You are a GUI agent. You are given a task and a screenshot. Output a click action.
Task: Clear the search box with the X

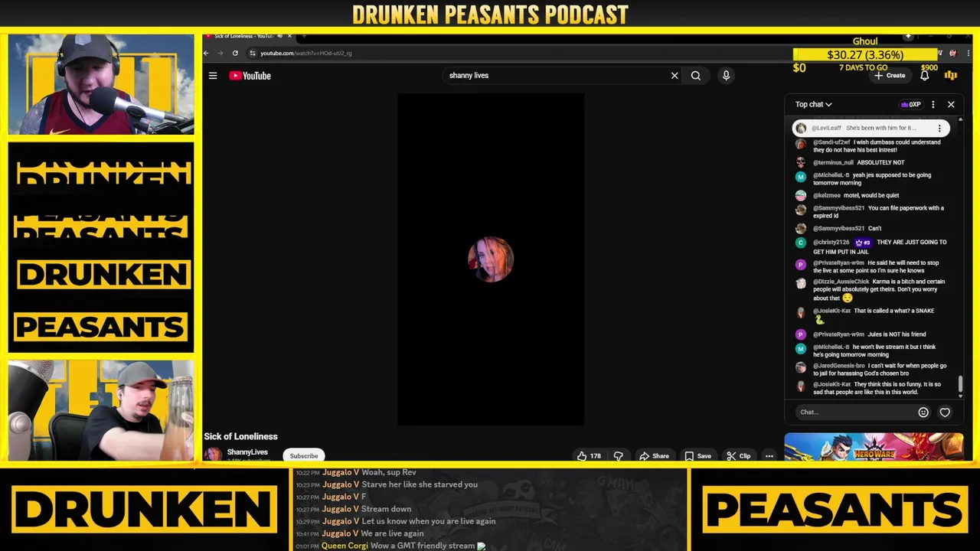(x=675, y=76)
